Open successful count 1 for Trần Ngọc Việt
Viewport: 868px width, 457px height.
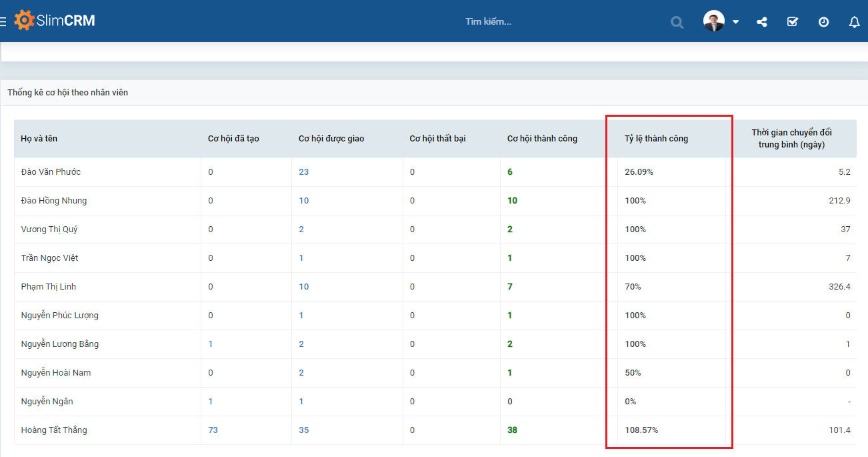pyautogui.click(x=510, y=258)
